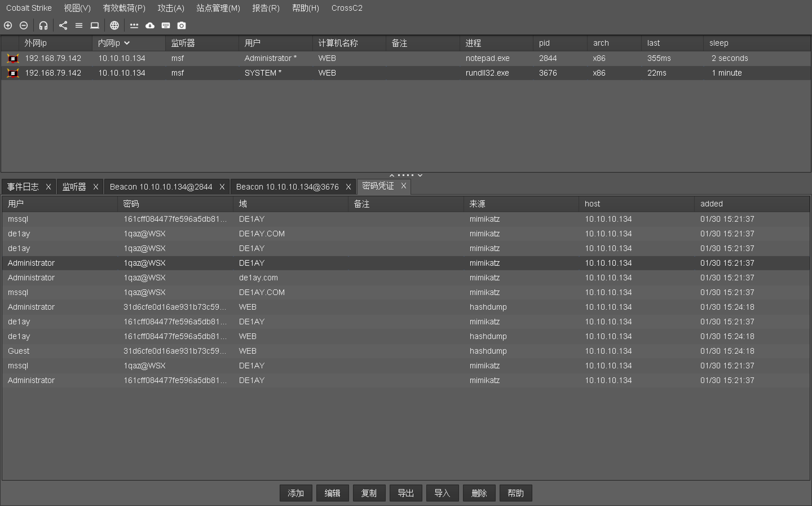Close the Beacon 10.10.10.134@2844 tab

click(222, 187)
